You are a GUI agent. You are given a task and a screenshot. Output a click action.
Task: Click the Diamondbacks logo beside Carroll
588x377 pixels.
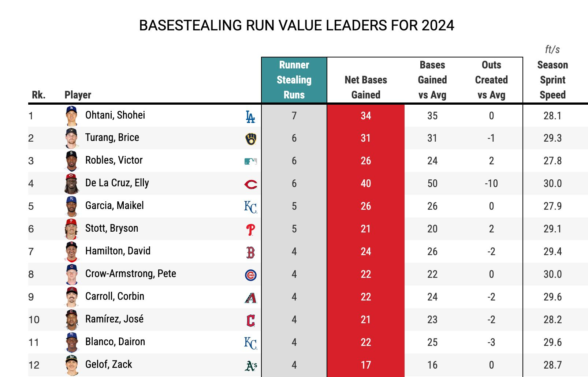251,298
